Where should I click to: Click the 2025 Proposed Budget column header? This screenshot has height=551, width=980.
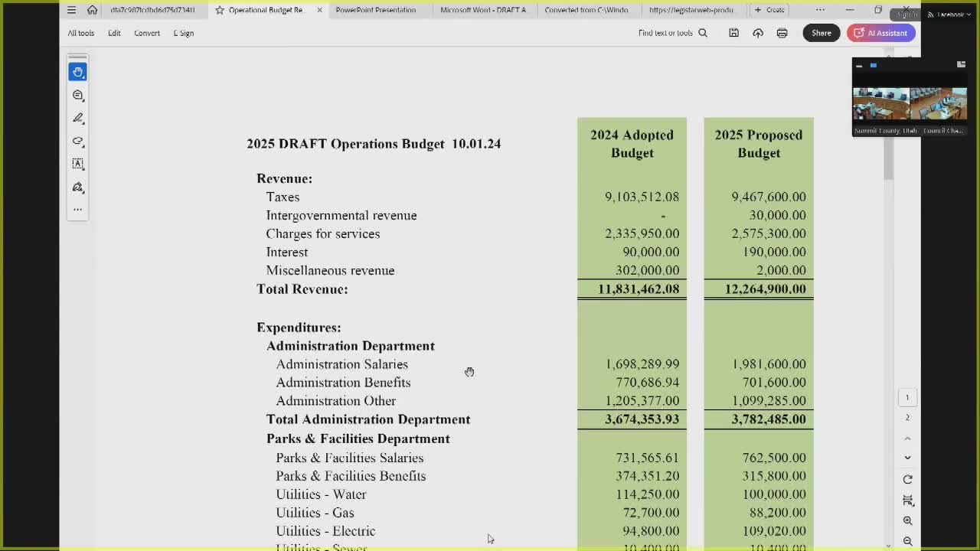tap(759, 144)
